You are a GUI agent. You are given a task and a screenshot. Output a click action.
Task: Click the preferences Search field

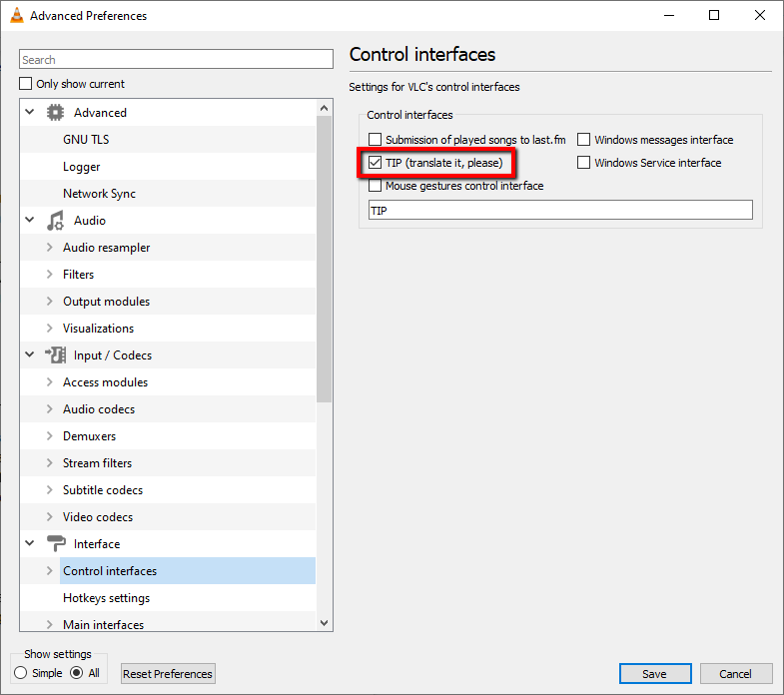point(177,60)
